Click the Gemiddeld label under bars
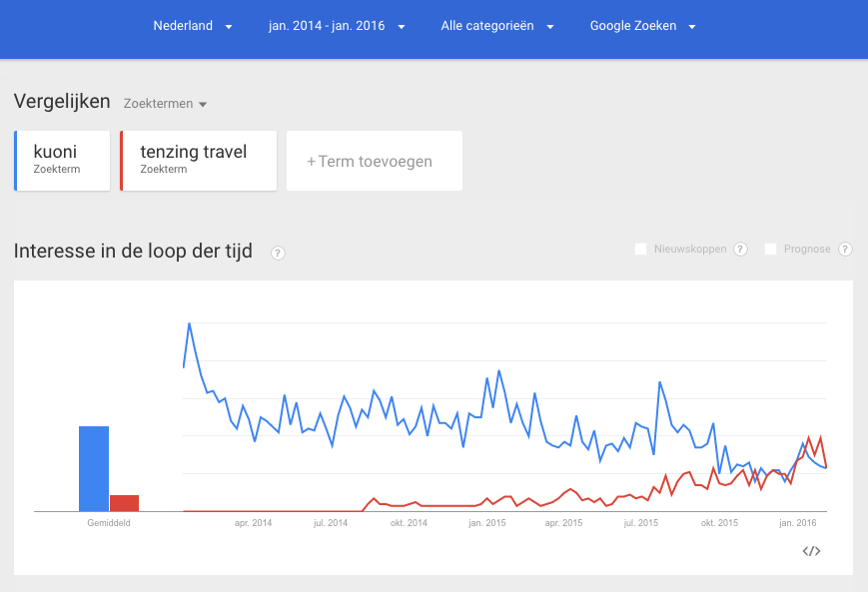Screen dimensions: 868x592 tap(109, 522)
